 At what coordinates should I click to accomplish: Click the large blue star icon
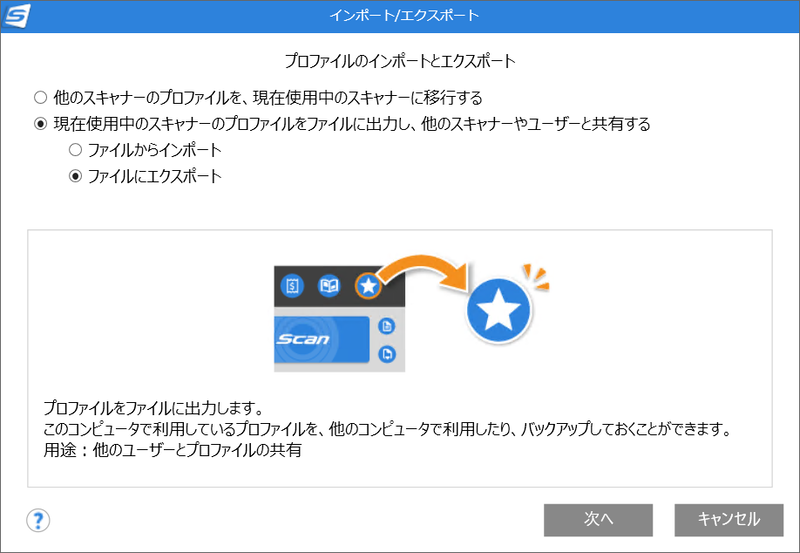498,310
